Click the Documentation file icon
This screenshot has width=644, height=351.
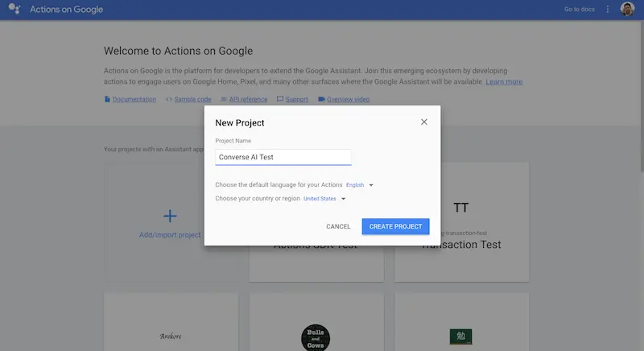coord(107,99)
